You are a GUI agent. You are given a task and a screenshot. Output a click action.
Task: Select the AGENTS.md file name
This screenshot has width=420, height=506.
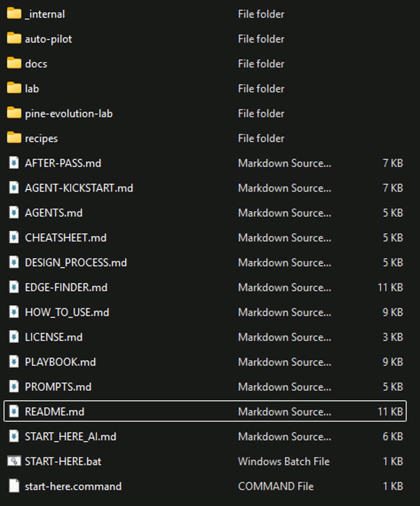(54, 213)
